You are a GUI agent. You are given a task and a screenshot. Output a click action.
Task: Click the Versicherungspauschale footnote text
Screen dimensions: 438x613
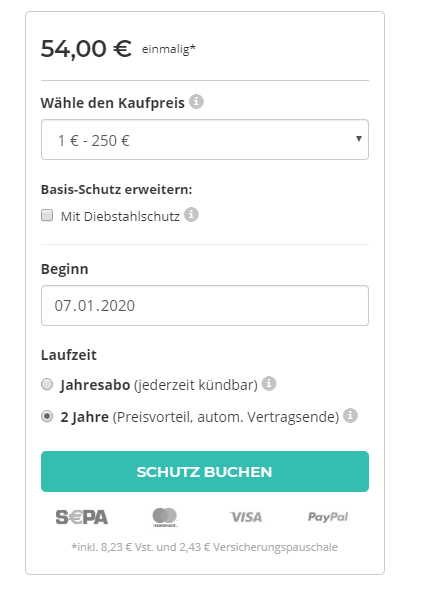pyautogui.click(x=205, y=547)
